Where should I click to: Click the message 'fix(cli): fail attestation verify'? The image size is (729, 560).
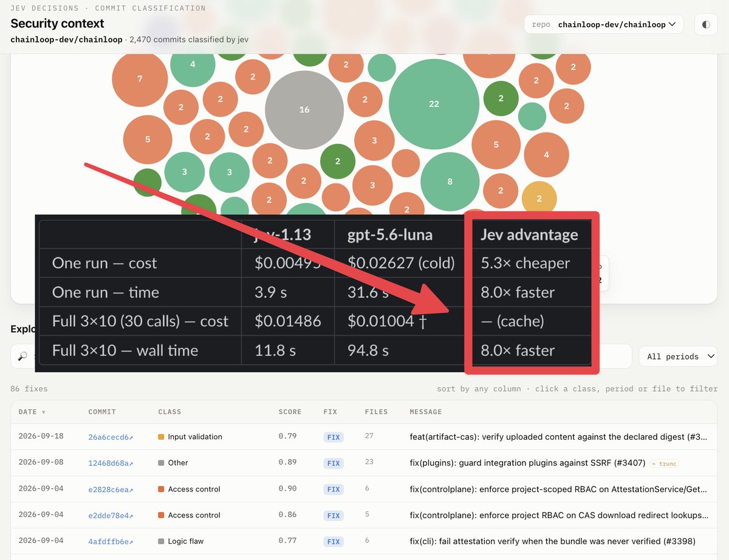(x=553, y=541)
